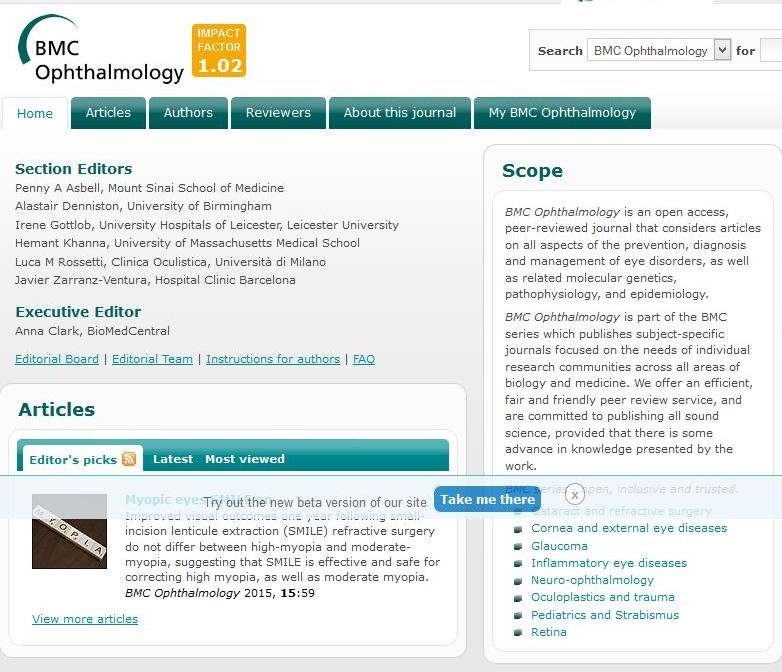
Task: Click the Cataract and refractive surgery link
Action: 621,511
